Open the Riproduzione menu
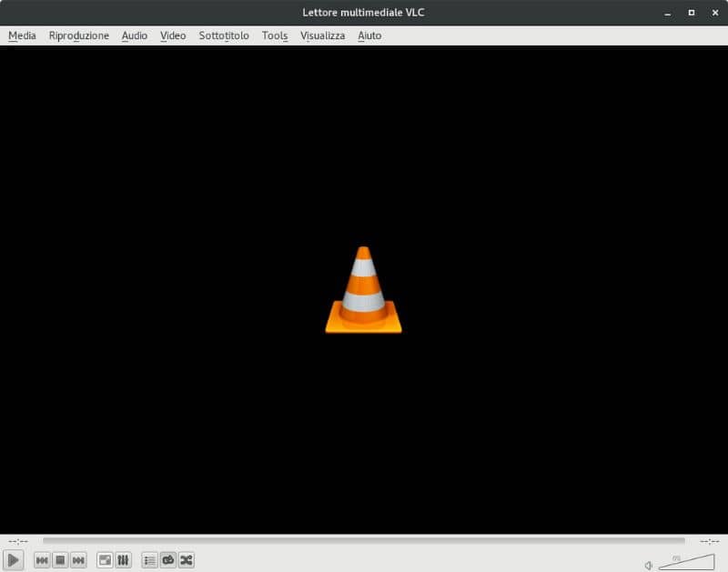Viewport: 728px width, 572px height. tap(78, 35)
